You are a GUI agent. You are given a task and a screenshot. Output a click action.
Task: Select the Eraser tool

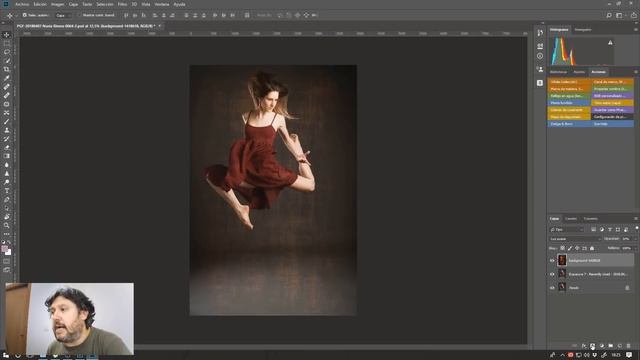tap(7, 147)
